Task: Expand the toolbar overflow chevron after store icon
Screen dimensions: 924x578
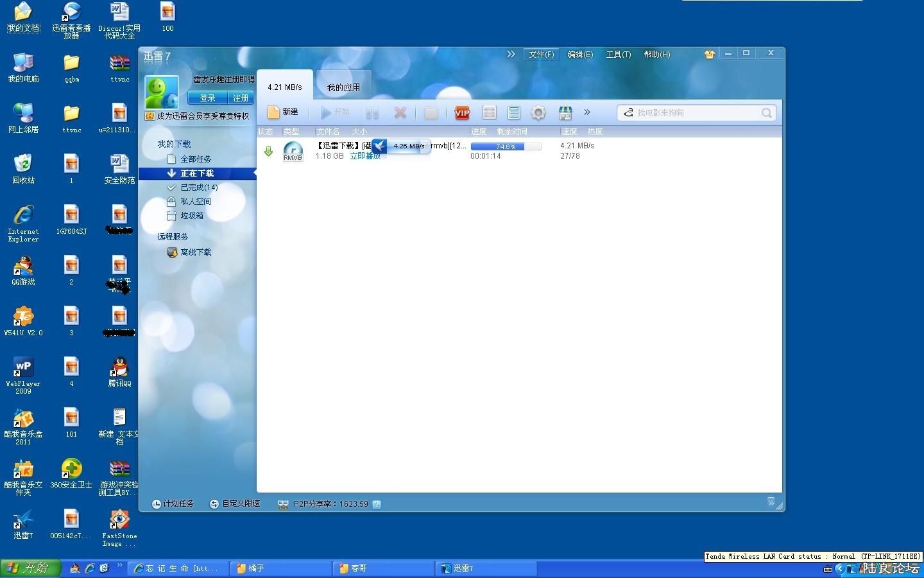Action: [586, 112]
